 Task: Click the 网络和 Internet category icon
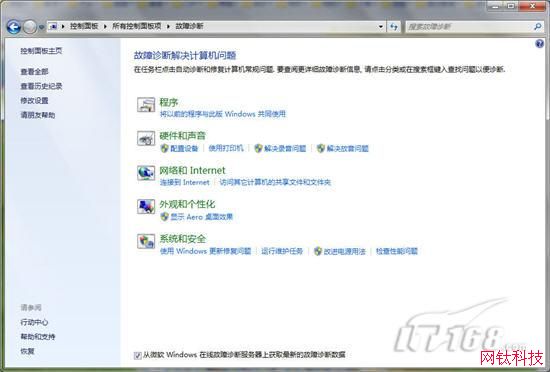pyautogui.click(x=146, y=173)
